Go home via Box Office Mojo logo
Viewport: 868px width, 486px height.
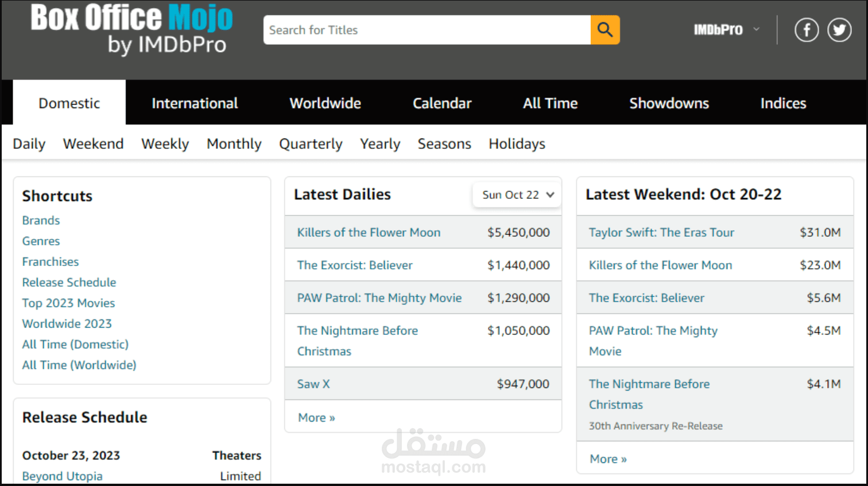click(x=131, y=30)
